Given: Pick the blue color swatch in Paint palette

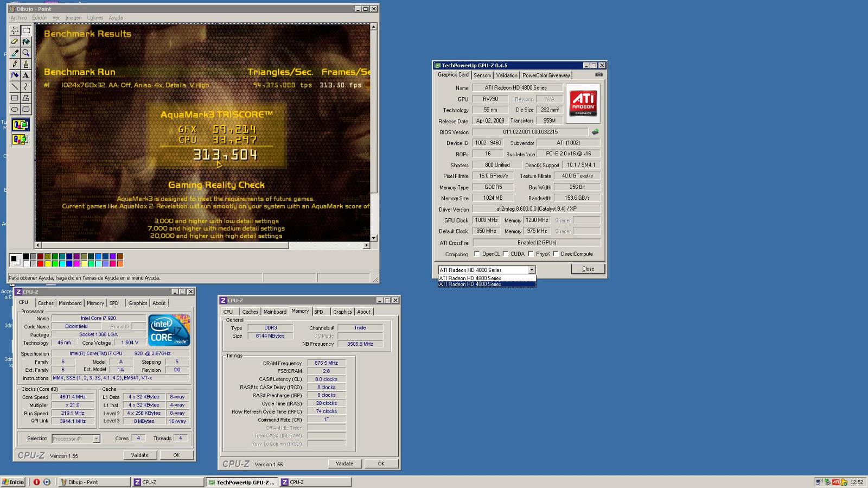Looking at the screenshot, I should (x=69, y=264).
